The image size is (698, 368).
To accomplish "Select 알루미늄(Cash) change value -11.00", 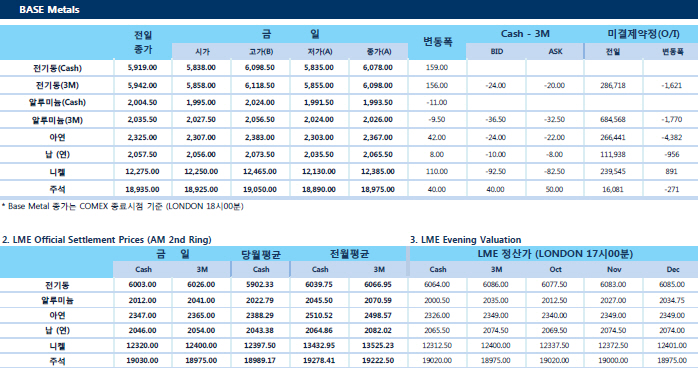I will tap(437, 102).
